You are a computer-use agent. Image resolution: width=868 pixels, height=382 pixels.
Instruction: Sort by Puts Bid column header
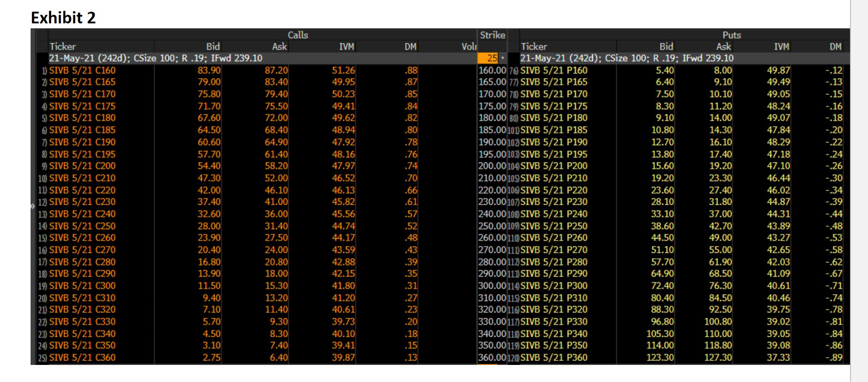click(666, 46)
